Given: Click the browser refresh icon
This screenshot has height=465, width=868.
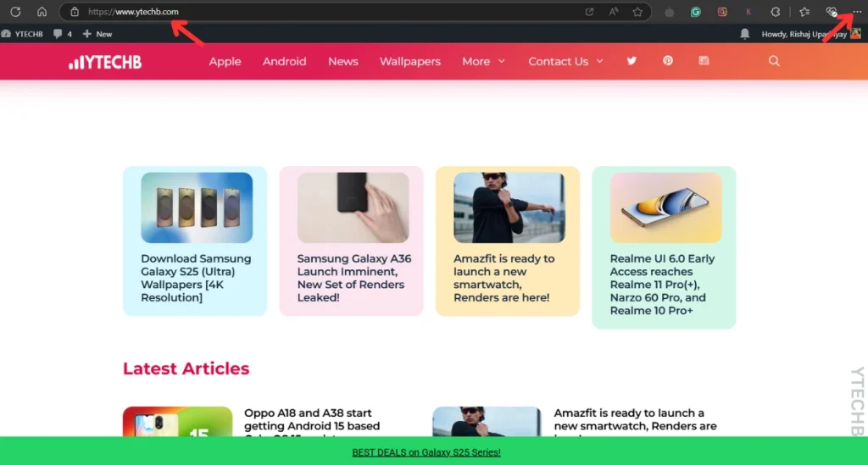Looking at the screenshot, I should (15, 12).
